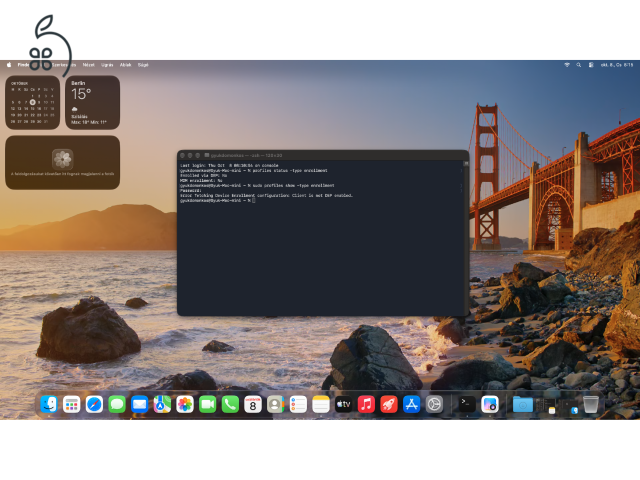Click the Terminal window scrollbar
The width and height of the screenshot is (640, 480).
466,237
